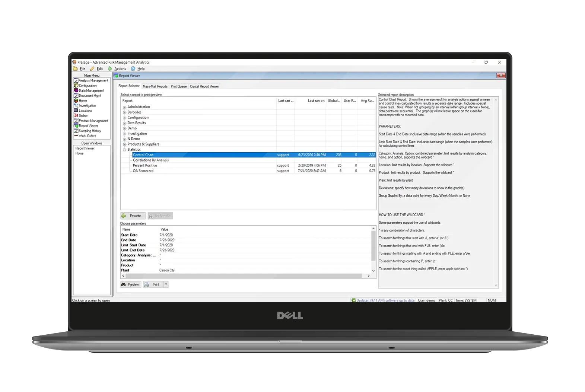The image size is (585, 392).
Task: Expand the Administration report folder
Action: pos(124,107)
